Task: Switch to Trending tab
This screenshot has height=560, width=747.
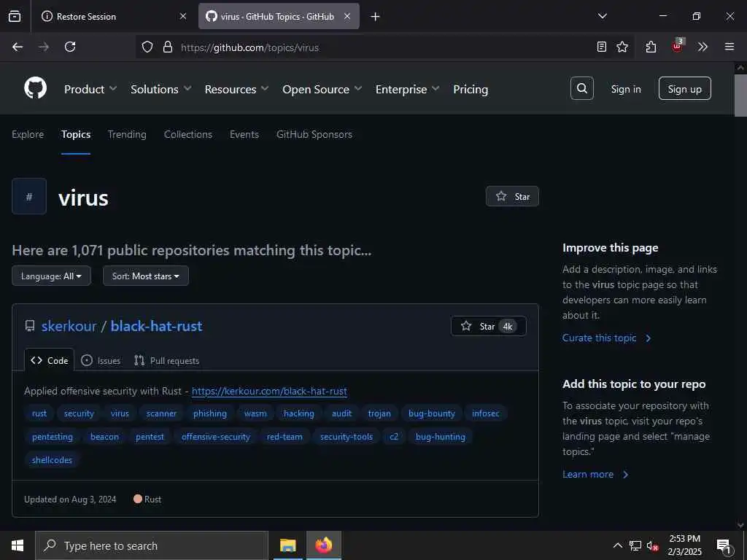Action: 127,134
